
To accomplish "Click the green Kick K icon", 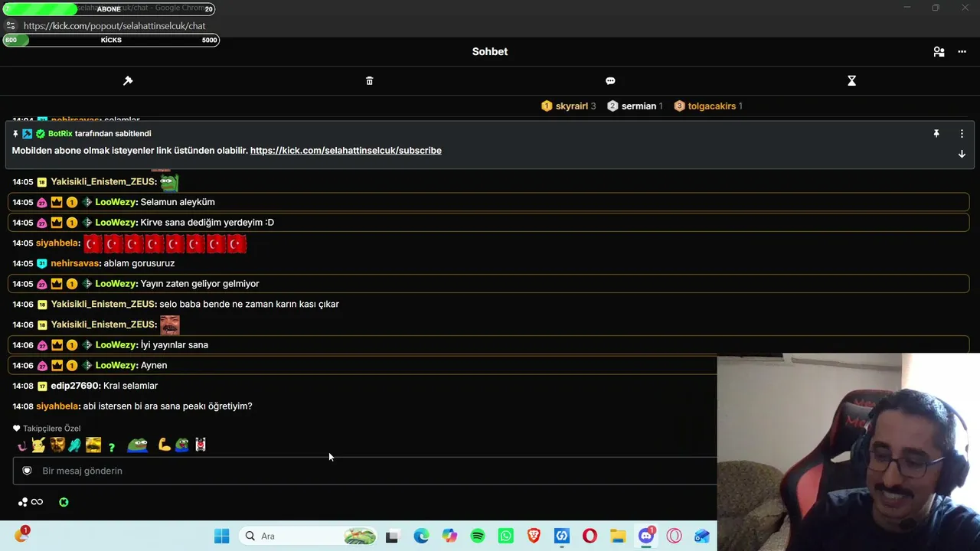I will (x=64, y=502).
